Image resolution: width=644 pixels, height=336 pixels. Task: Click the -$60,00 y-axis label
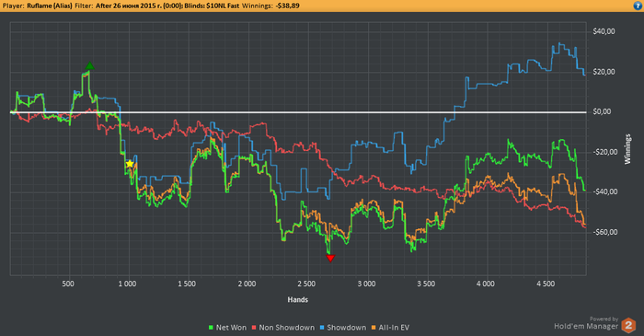pos(605,232)
